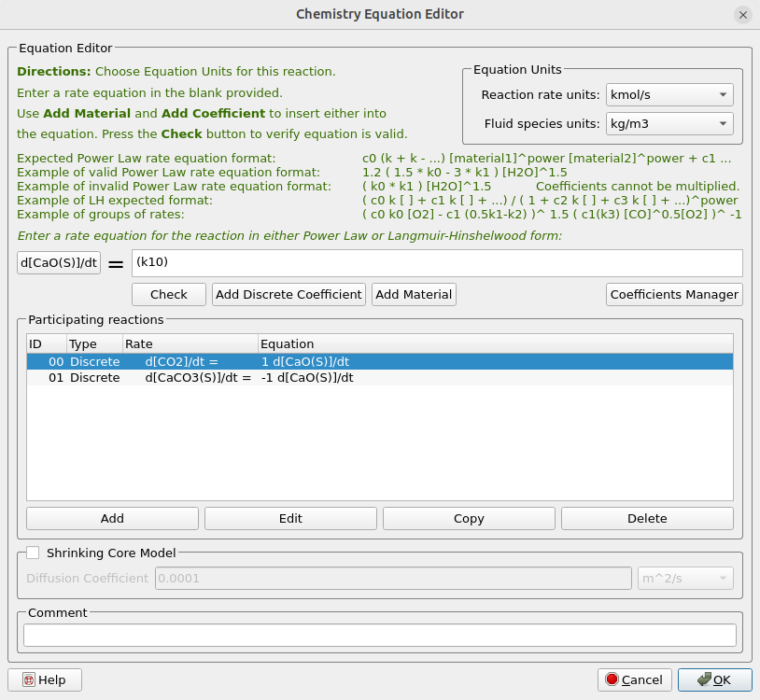Add a new participating reaction
Screen dimensions: 760x700
point(112,518)
